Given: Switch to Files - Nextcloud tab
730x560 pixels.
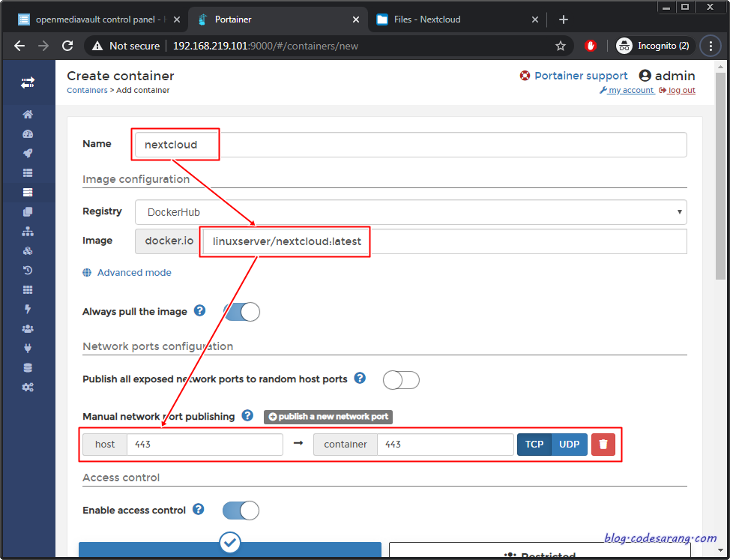Looking at the screenshot, I should pos(456,19).
